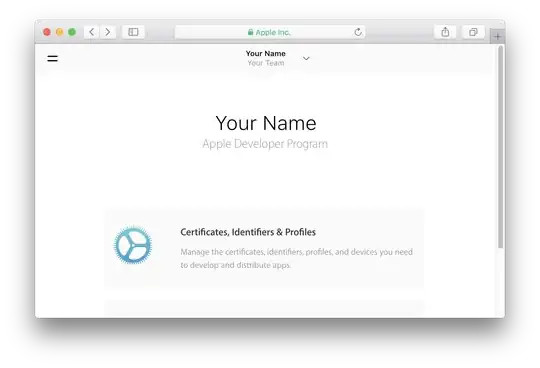Click the Manage certificates description text
Screen dimensions: 540x368
(297, 258)
